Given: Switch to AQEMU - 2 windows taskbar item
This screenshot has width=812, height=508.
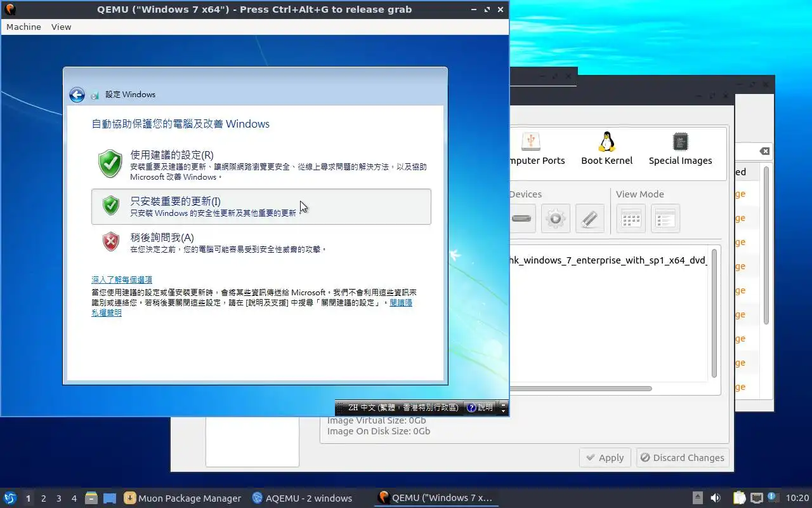Looking at the screenshot, I should 302,498.
